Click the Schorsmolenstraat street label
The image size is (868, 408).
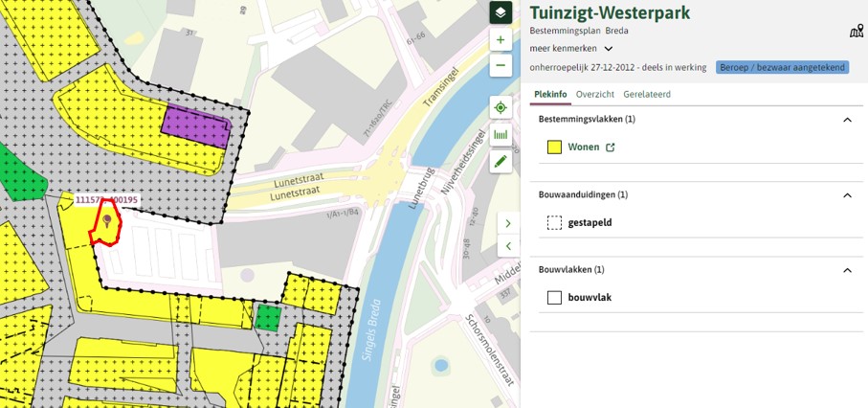click(x=491, y=351)
